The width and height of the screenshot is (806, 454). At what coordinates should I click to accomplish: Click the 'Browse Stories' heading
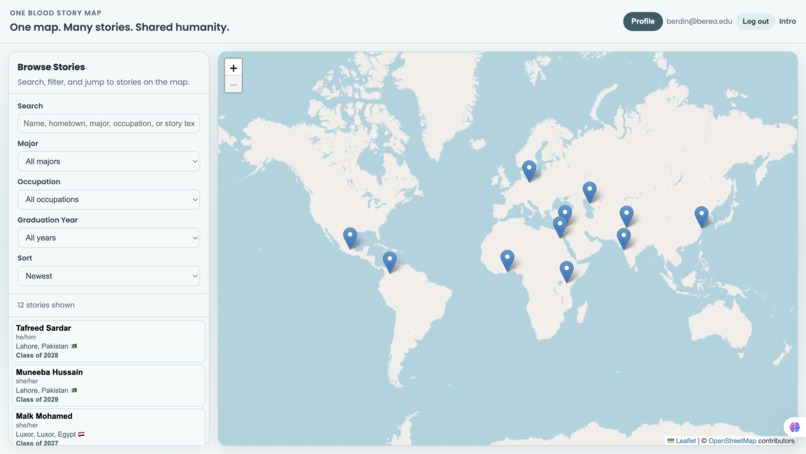[51, 67]
